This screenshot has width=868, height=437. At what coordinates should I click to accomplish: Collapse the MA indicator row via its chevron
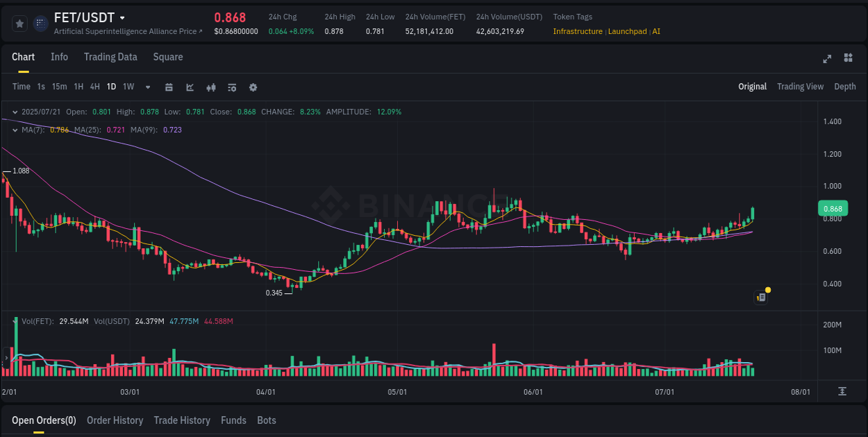15,130
